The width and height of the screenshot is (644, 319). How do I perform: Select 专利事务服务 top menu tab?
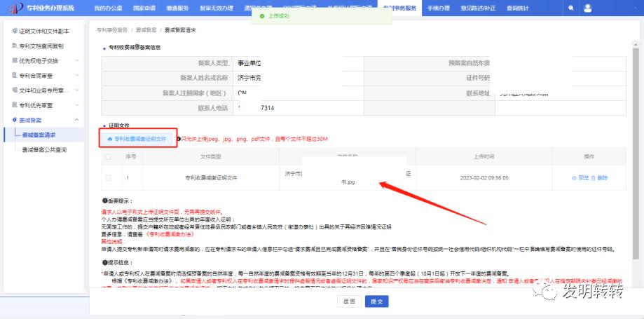pyautogui.click(x=399, y=8)
